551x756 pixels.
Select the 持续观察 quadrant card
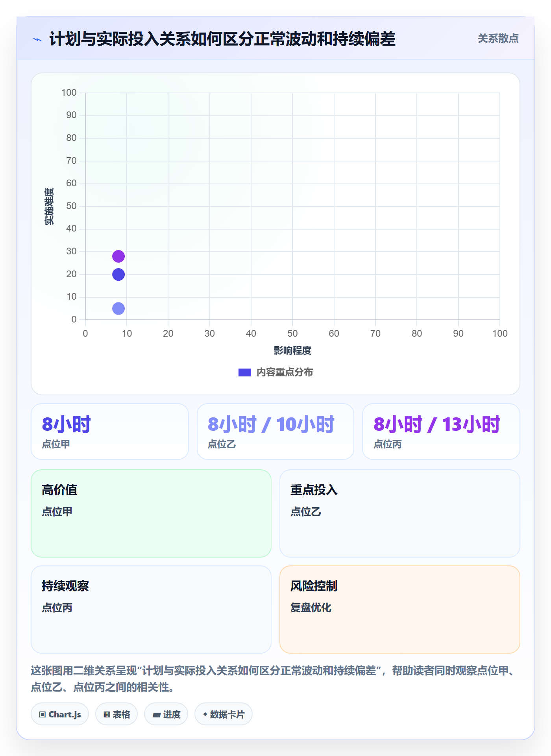tap(151, 610)
